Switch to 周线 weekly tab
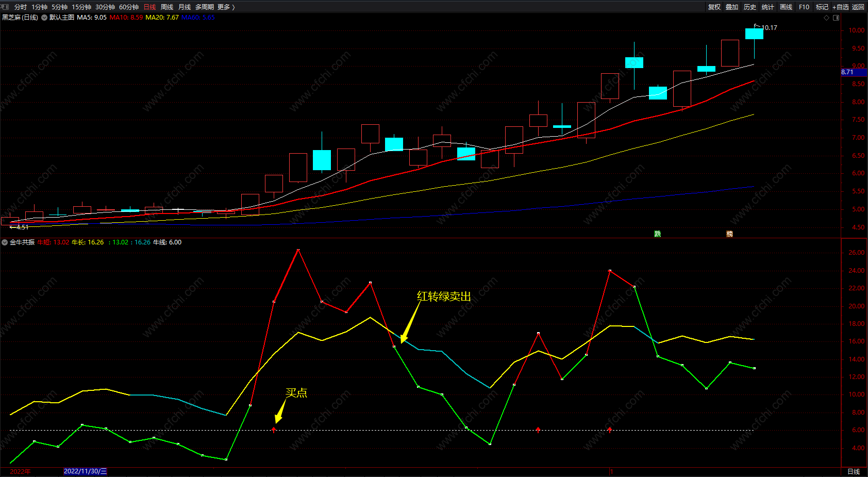This screenshot has width=868, height=477. (x=167, y=7)
